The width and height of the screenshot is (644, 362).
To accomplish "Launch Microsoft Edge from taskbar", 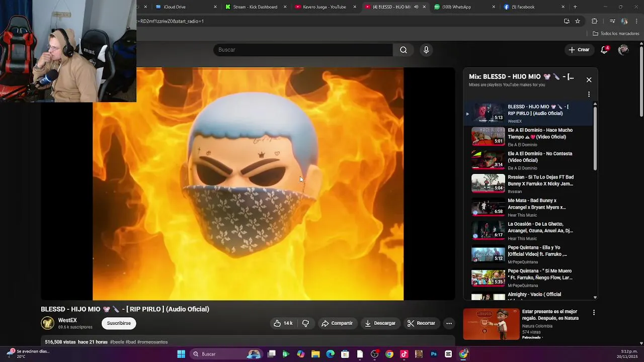I will coord(330,354).
